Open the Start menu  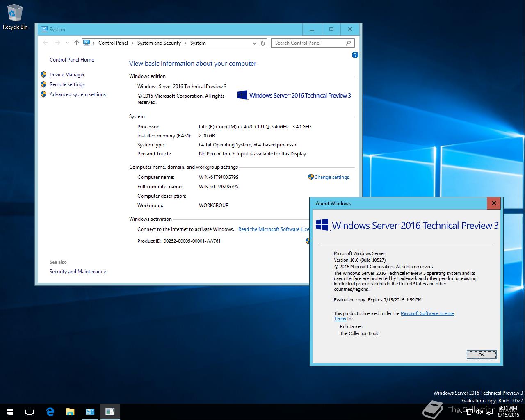pyautogui.click(x=10, y=412)
